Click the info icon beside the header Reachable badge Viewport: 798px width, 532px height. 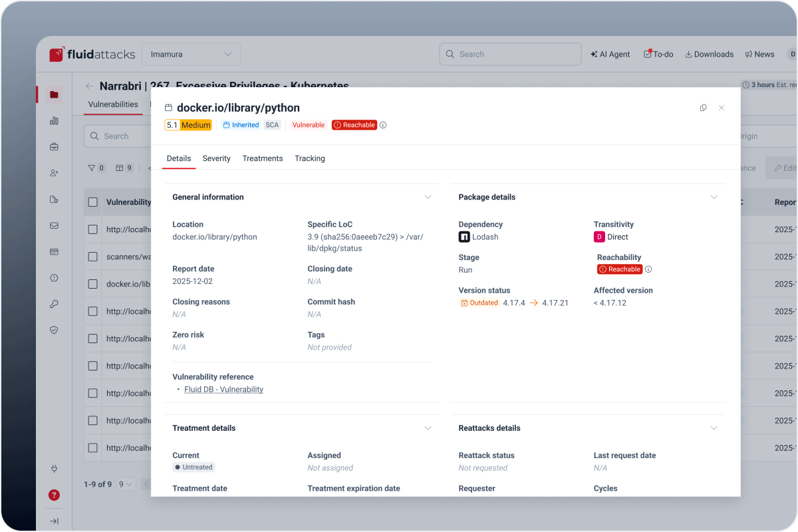[x=383, y=125]
